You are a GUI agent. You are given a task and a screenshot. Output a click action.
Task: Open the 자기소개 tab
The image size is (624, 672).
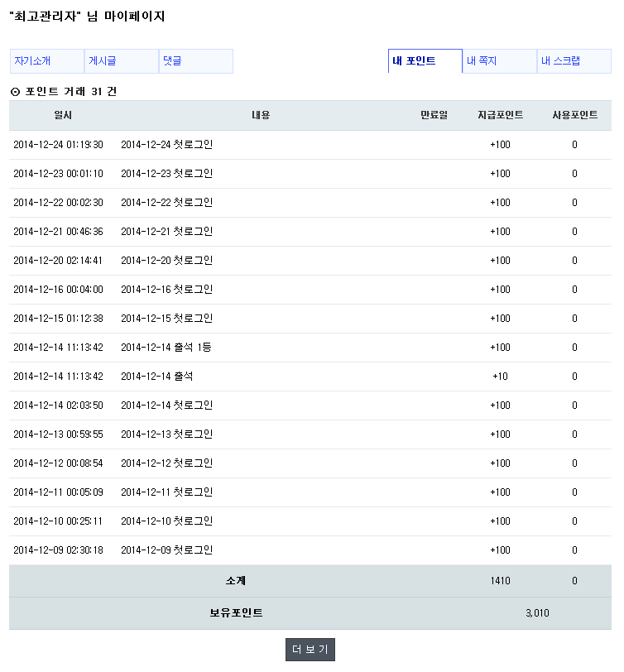[x=33, y=61]
